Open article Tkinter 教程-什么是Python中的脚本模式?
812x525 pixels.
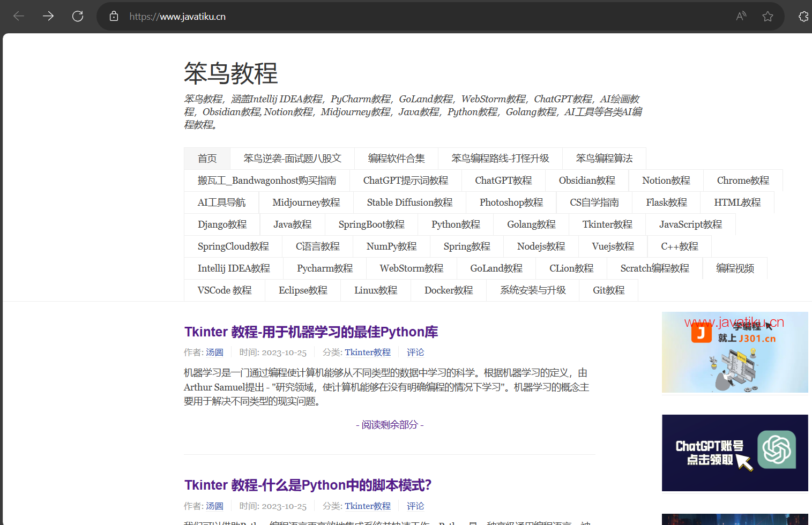tap(308, 485)
